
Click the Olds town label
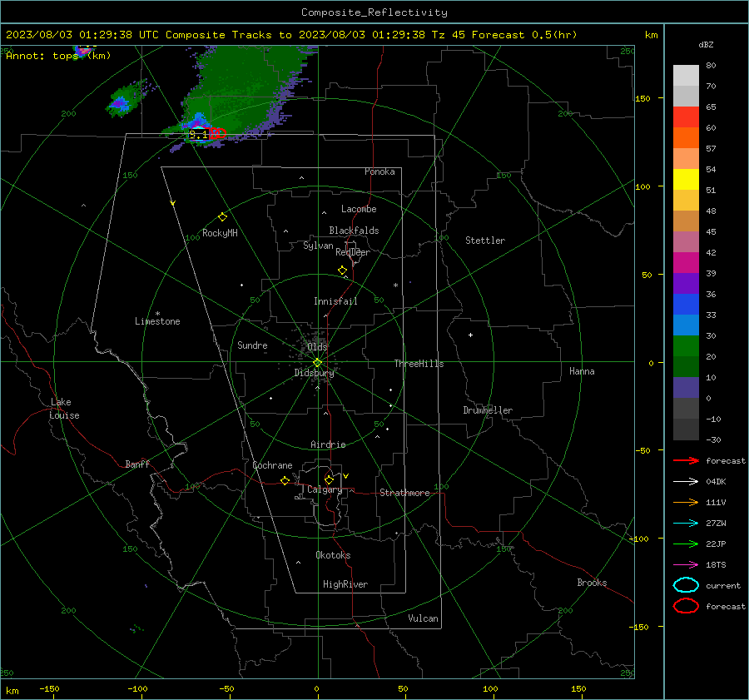[x=317, y=346]
